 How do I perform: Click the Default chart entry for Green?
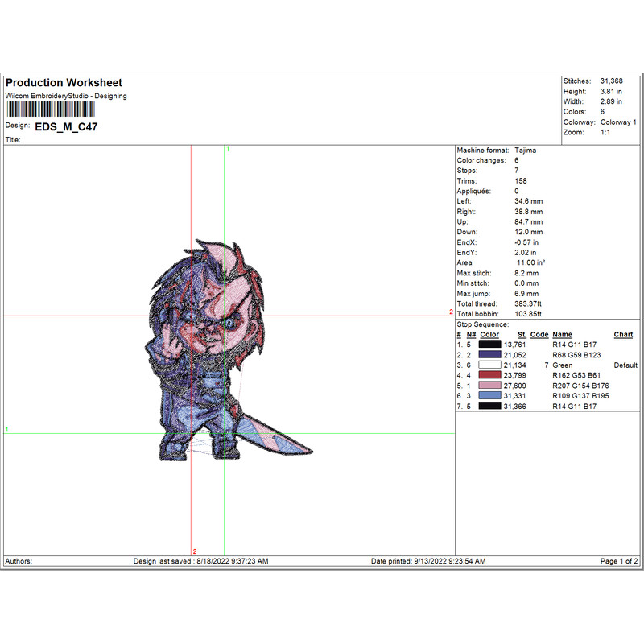coord(625,365)
